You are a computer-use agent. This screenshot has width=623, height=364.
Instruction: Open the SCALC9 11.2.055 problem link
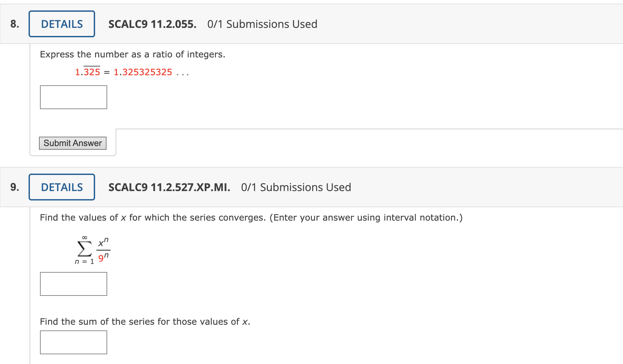[x=152, y=24]
